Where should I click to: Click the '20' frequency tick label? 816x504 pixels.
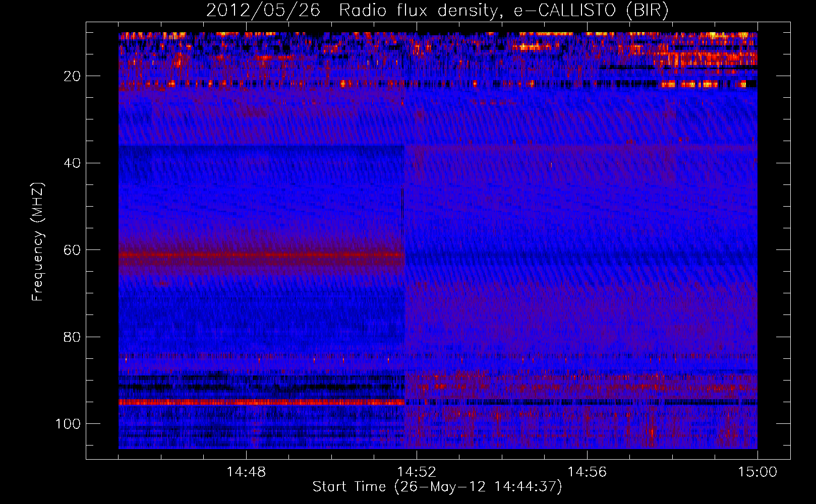click(x=72, y=76)
